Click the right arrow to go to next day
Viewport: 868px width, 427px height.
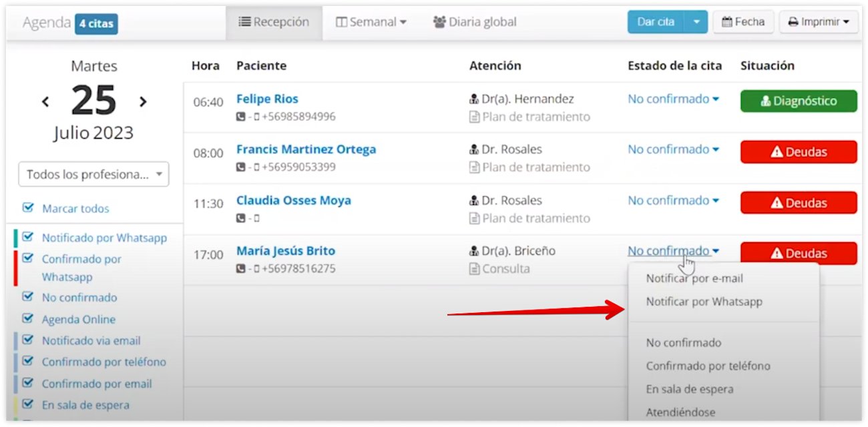click(142, 101)
